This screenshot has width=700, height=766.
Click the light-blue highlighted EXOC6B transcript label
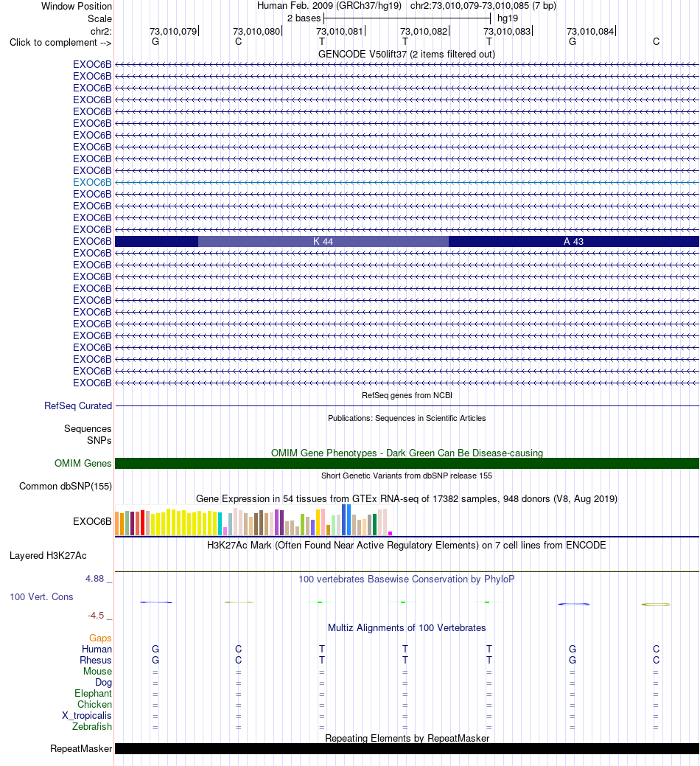click(x=92, y=182)
